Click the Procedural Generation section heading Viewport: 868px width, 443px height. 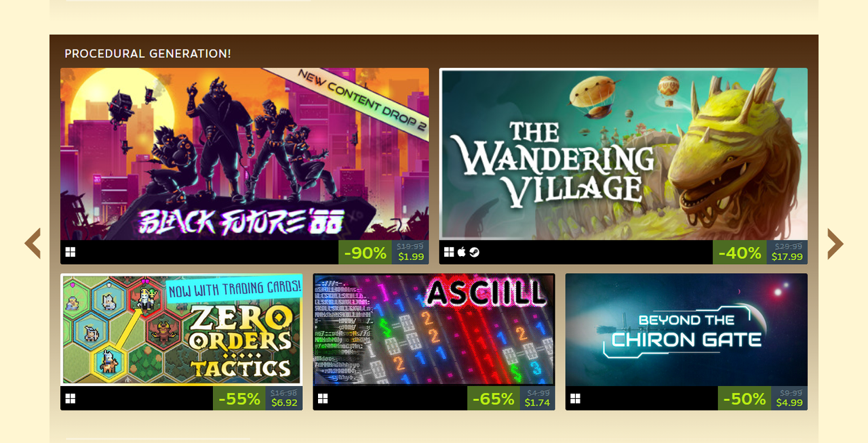tap(148, 54)
